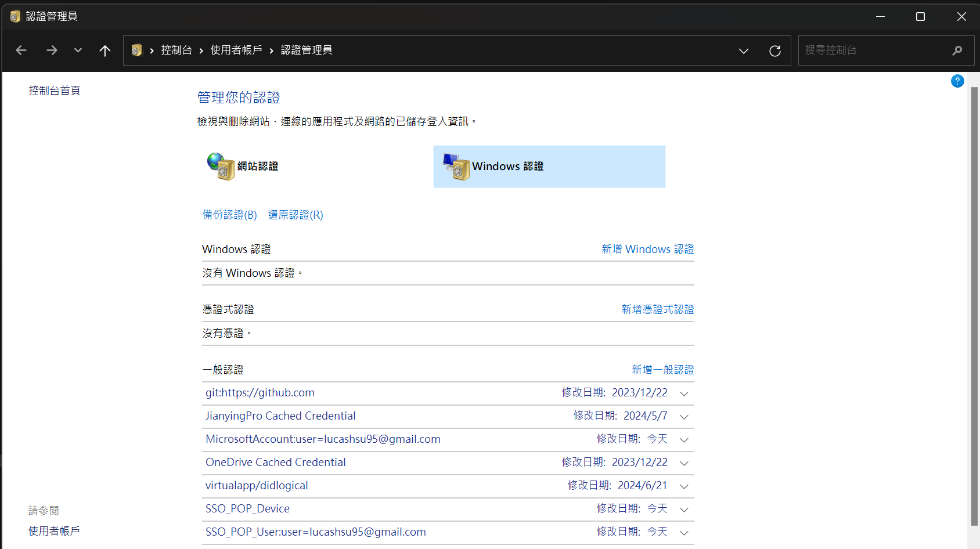Viewport: 980px width, 549px height.
Task: Open 控制台首頁 in the sidebar
Action: pyautogui.click(x=55, y=91)
